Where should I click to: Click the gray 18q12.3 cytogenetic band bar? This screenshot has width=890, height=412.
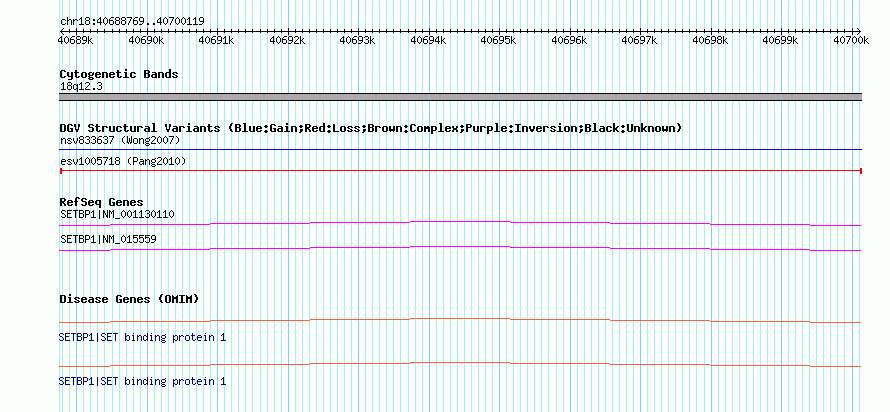[x=460, y=97]
